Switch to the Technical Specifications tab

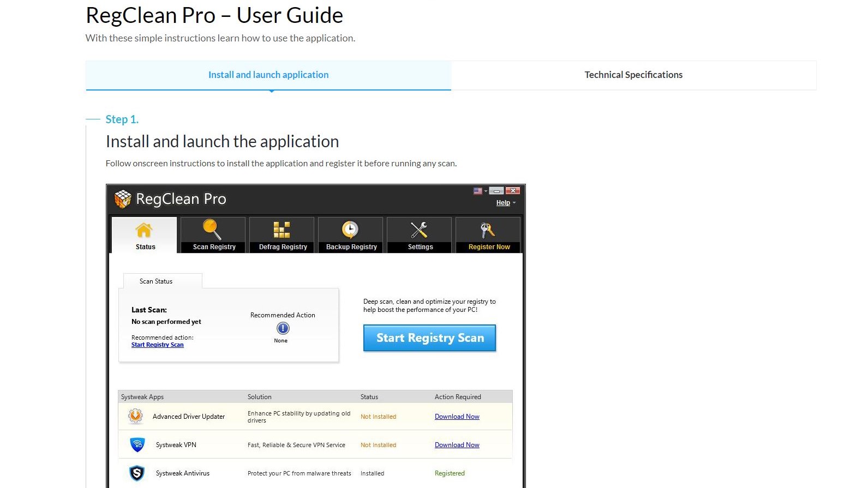pos(633,75)
